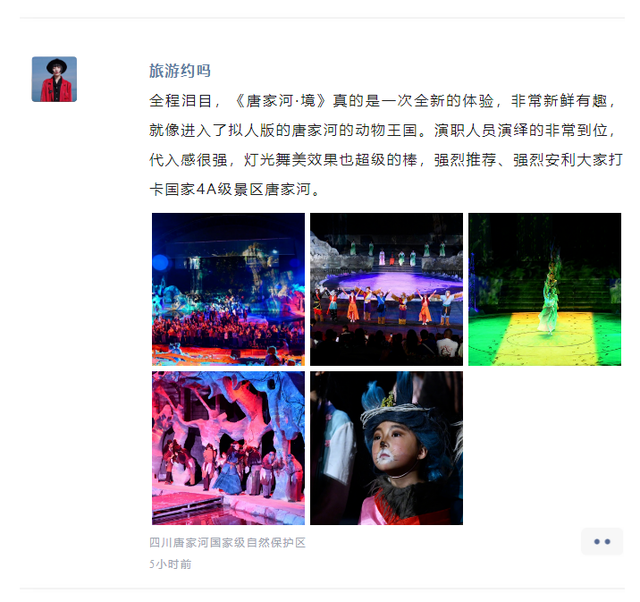This screenshot has width=640, height=602.
Task: View the photo of dancer in green spotlight
Action: pos(544,289)
